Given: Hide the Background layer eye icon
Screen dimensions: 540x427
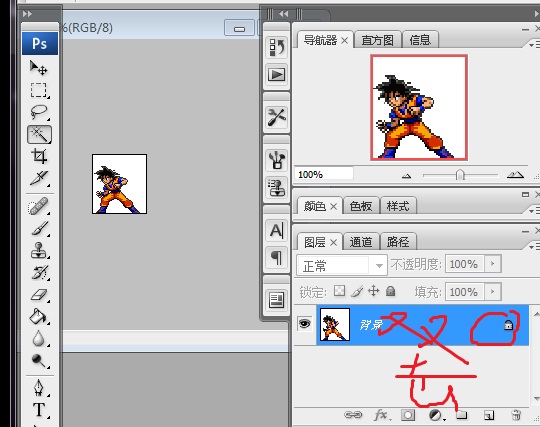Looking at the screenshot, I should (x=304, y=323).
